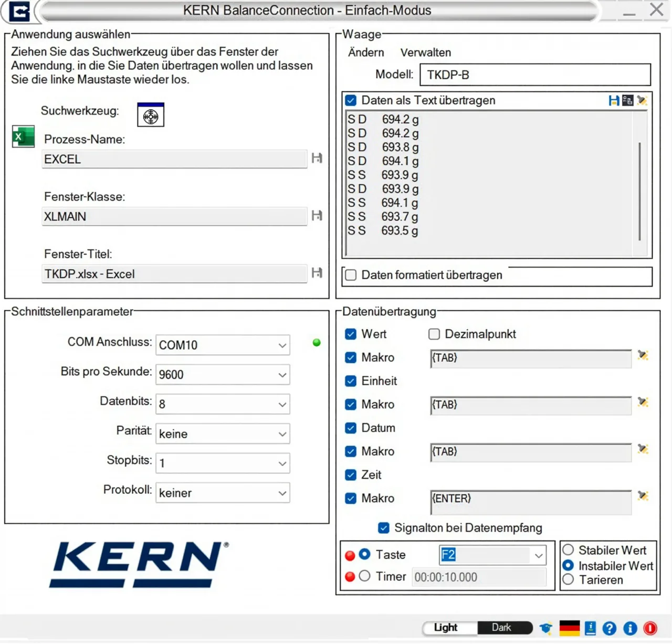Image resolution: width=672 pixels, height=644 pixels.
Task: Save the received text data log
Action: (614, 100)
